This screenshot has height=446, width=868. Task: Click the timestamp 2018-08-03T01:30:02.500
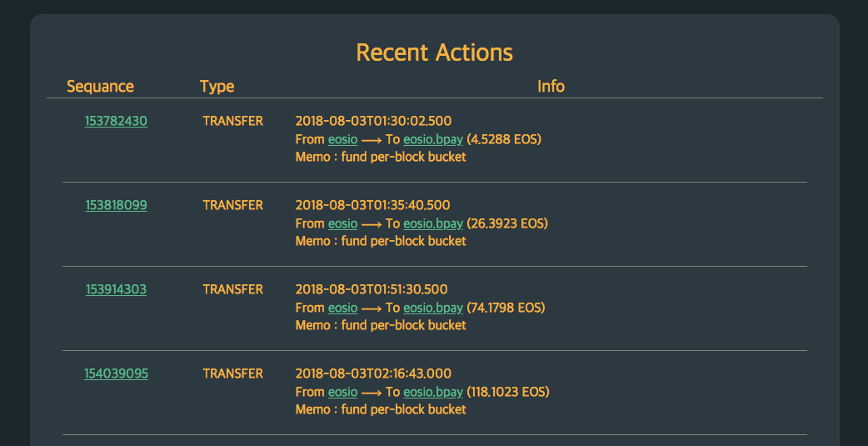click(x=373, y=121)
